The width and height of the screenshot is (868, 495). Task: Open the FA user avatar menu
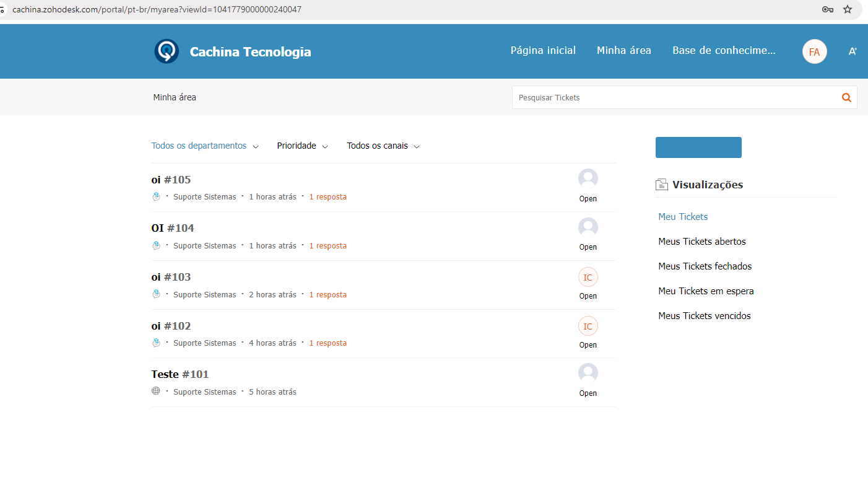tap(814, 52)
